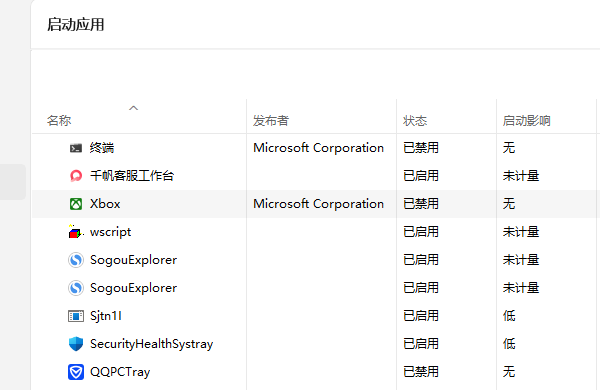600x390 pixels.
Task: Click 已禁用 status in Xbox row
Action: (421, 204)
